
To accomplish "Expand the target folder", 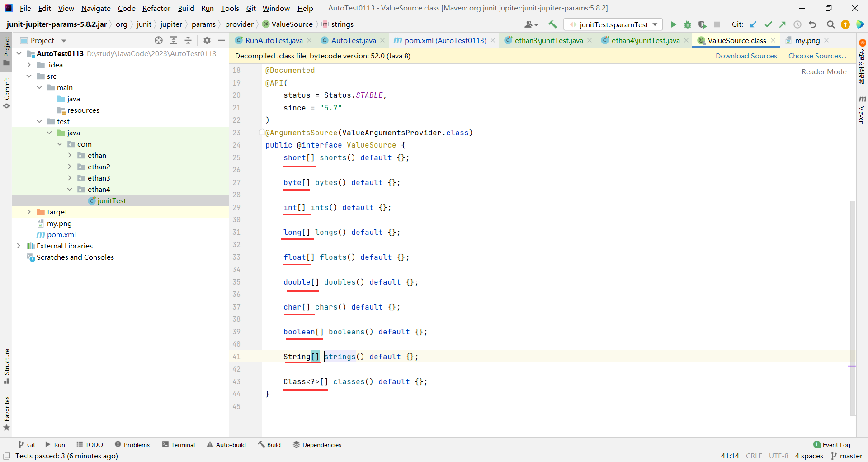I will [29, 212].
